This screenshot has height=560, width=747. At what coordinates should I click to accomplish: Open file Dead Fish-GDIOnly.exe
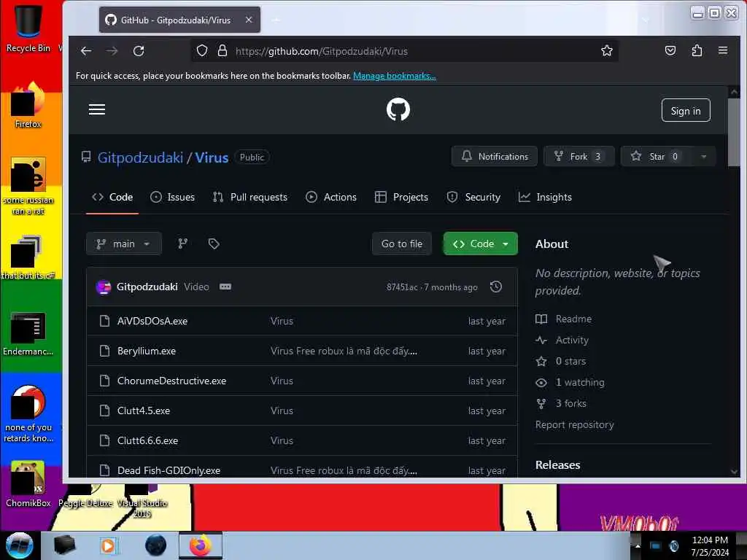(169, 470)
